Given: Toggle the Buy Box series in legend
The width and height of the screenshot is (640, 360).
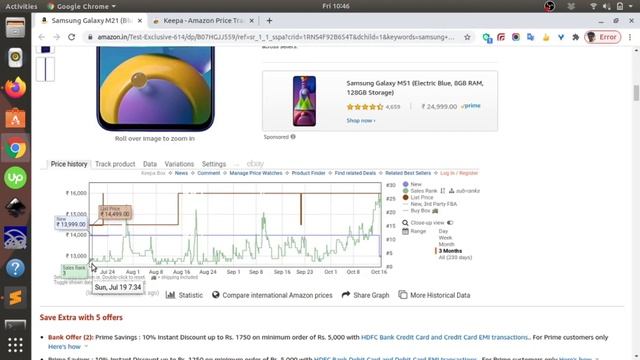Looking at the screenshot, I should 420,211.
